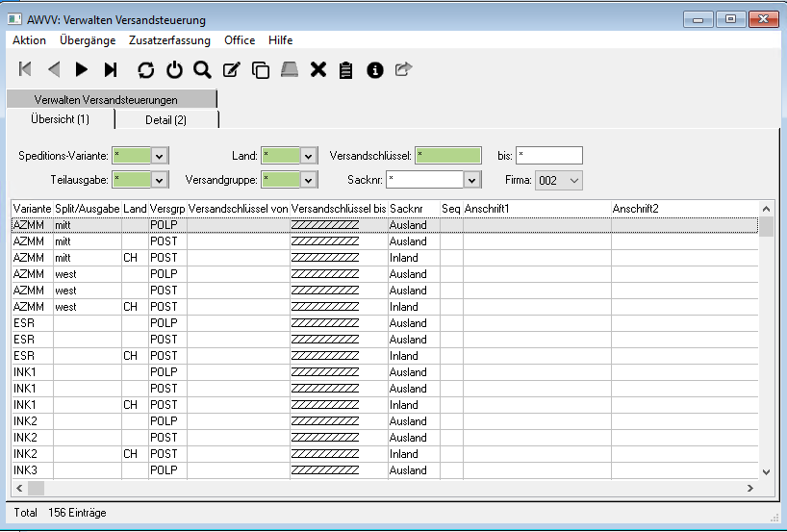This screenshot has height=532, width=787.
Task: Show info via the information icon
Action: coord(375,69)
